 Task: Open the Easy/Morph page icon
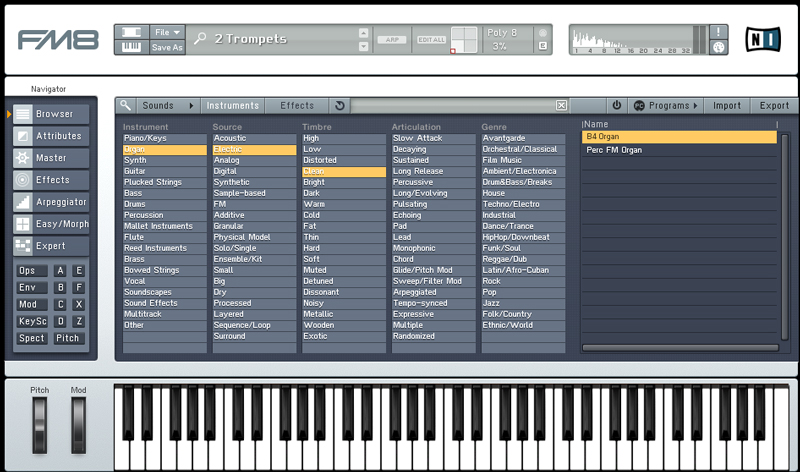22,224
